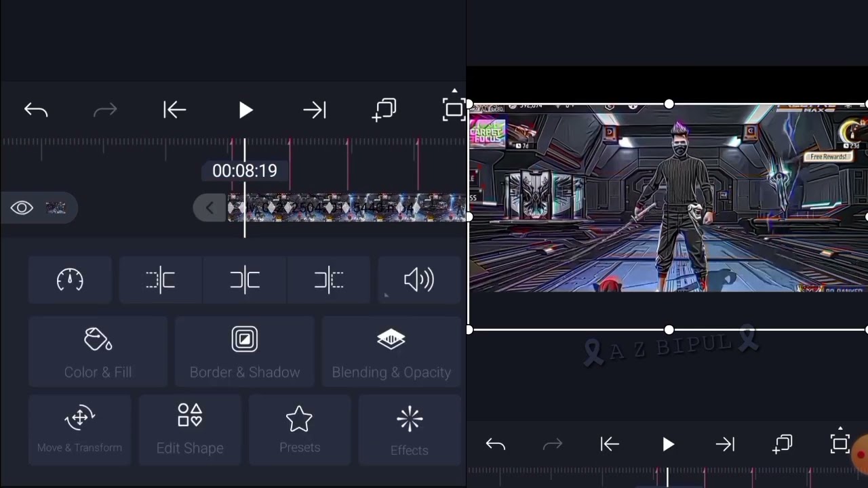Tap the greyed redo arrow in the left panel
This screenshot has height=488, width=868.
point(105,110)
